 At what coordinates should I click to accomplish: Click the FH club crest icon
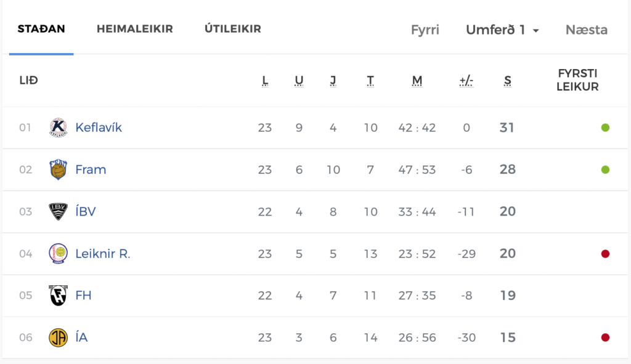[58, 295]
